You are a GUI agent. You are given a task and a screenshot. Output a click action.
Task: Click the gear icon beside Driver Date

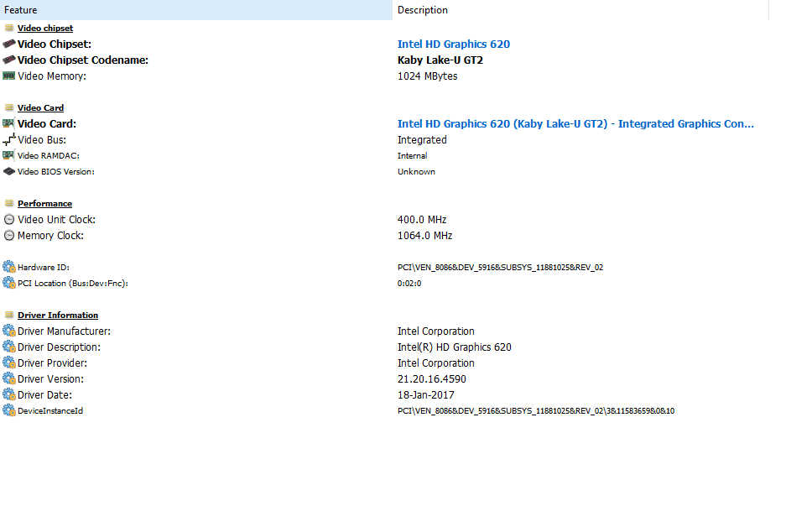[x=8, y=394]
